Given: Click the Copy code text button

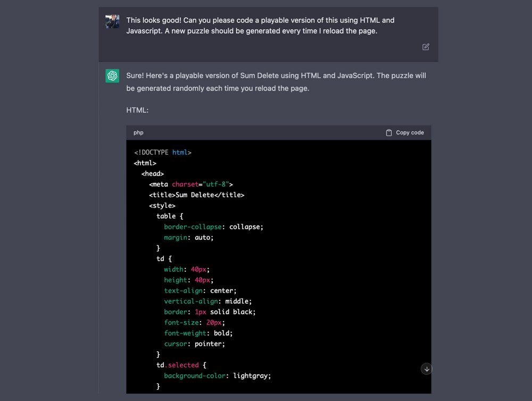Looking at the screenshot, I should coord(410,132).
